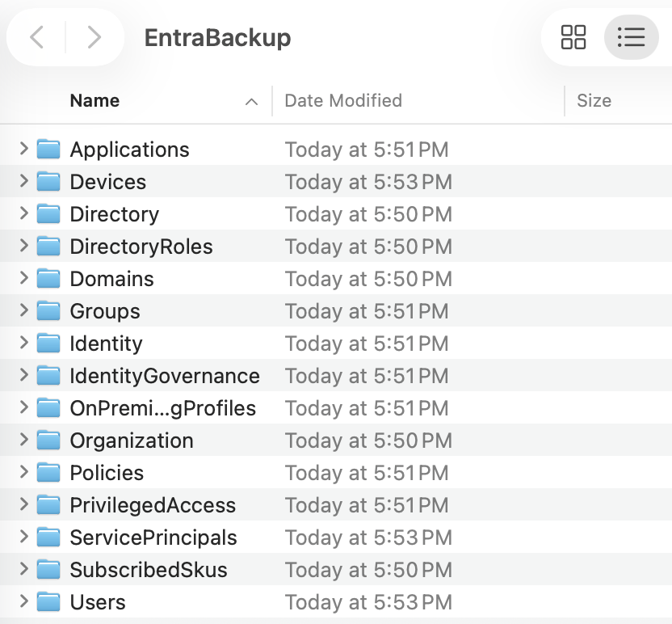Switch to icon view layout

(573, 37)
